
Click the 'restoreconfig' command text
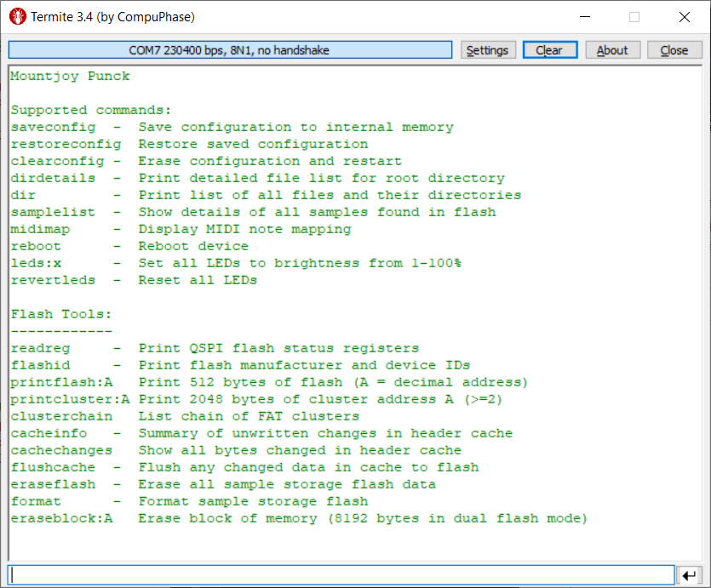coord(66,144)
